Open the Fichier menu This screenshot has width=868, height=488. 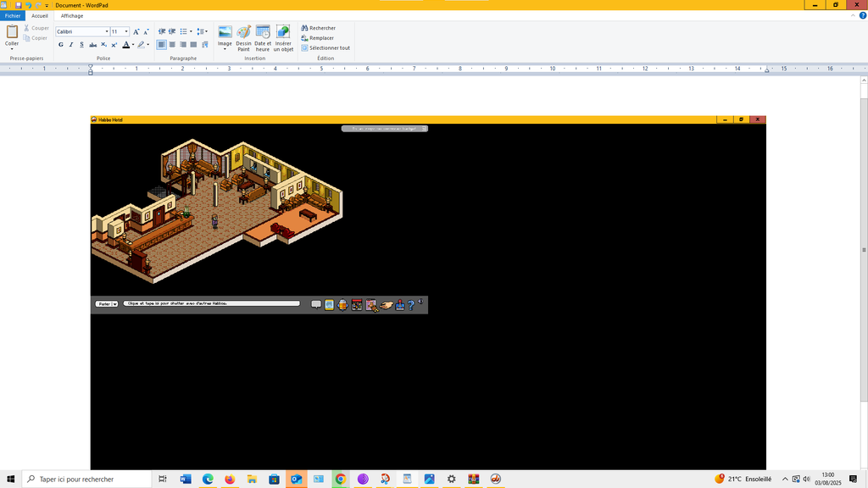pyautogui.click(x=13, y=16)
